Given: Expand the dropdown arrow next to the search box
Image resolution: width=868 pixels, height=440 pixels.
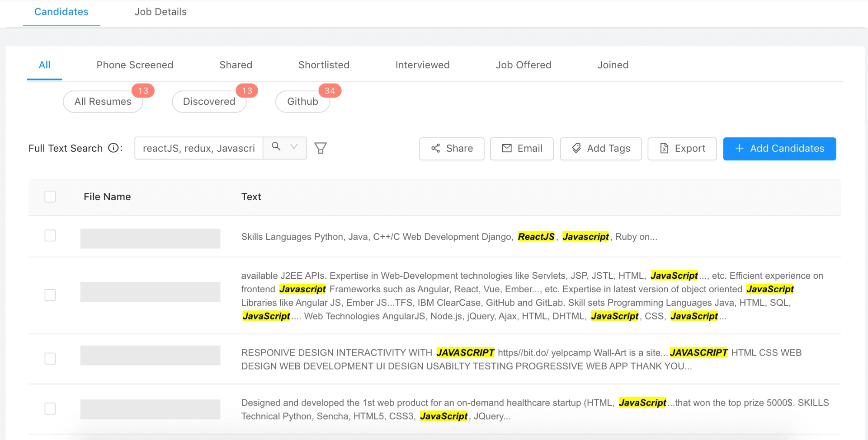Looking at the screenshot, I should click(x=293, y=148).
